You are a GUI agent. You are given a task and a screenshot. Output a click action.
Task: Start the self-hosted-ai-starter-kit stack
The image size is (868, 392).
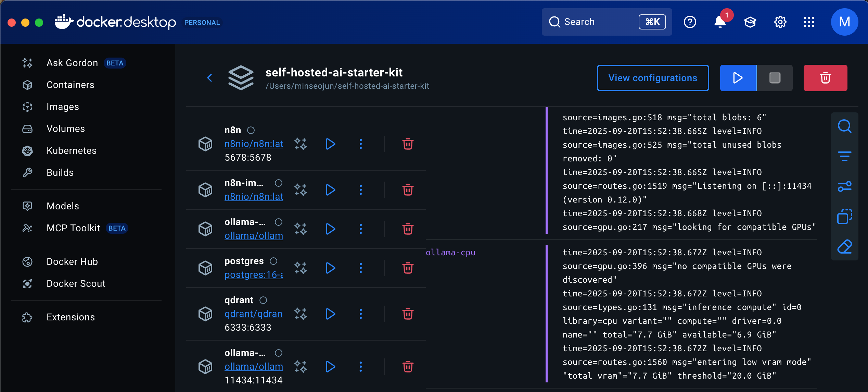point(738,78)
